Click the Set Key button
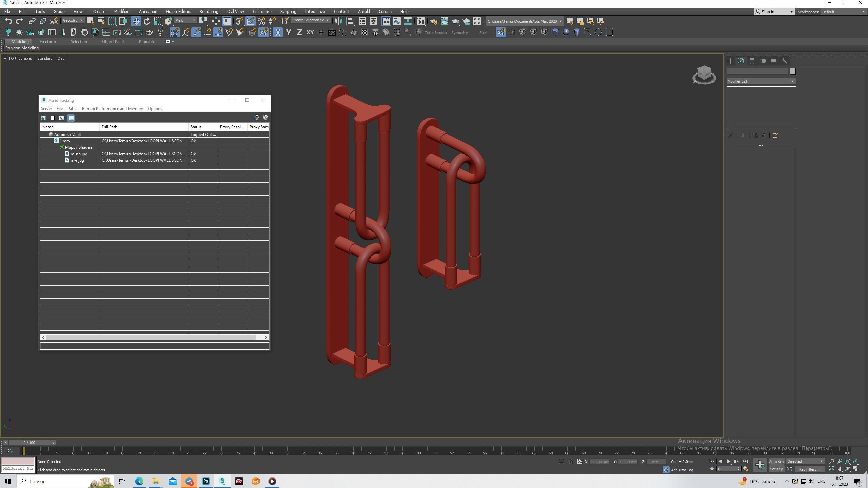Viewport: 868px width, 488px height. coord(776,469)
